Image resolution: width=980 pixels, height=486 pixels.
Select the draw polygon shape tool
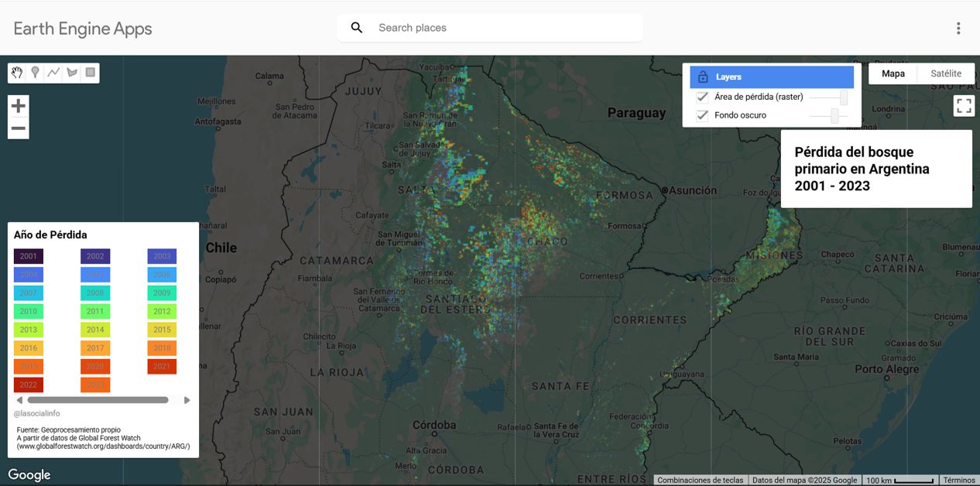click(72, 73)
